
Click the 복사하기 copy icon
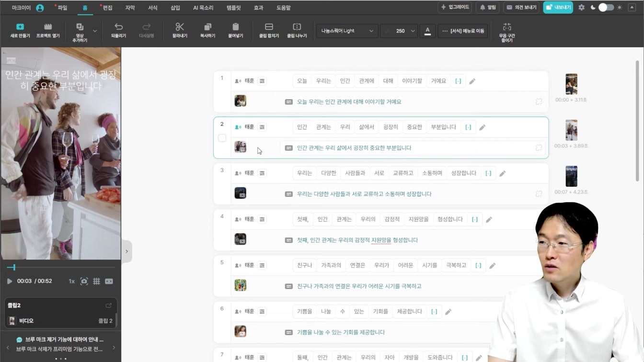(207, 31)
